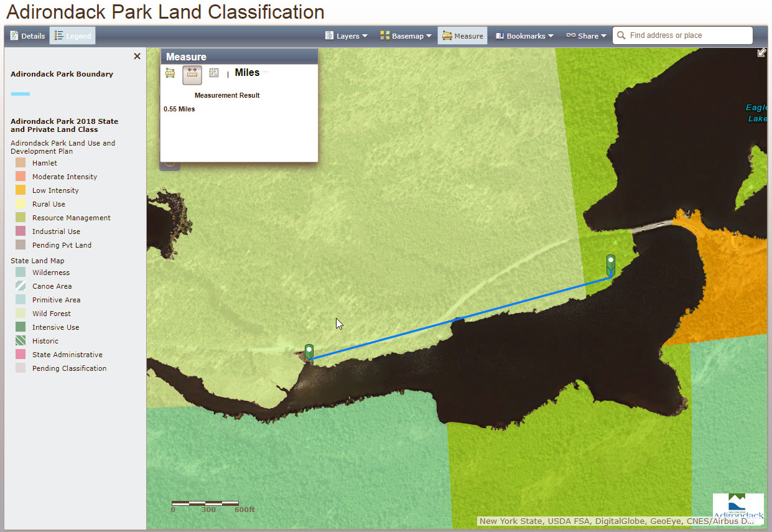This screenshot has width=772, height=532.
Task: Expand the Layers dropdown menu
Action: [346, 36]
